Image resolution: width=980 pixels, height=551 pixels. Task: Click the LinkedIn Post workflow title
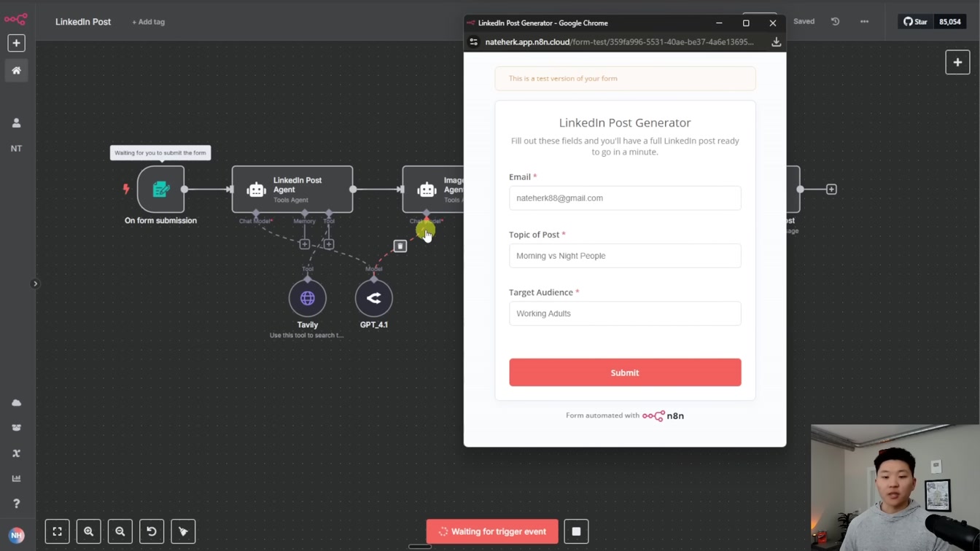(x=83, y=22)
